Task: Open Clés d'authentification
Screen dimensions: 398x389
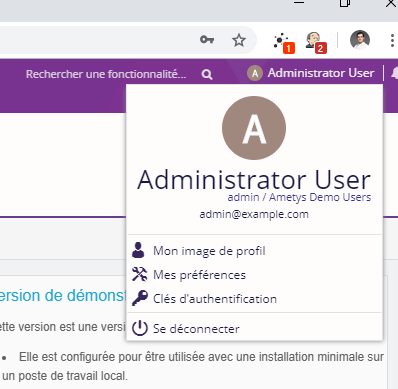Action: (215, 299)
